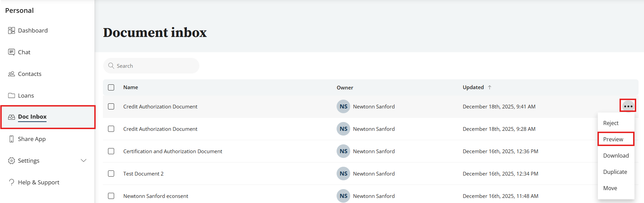
Task: Select the Newtonn Sanford econsent checkbox
Action: point(111,196)
